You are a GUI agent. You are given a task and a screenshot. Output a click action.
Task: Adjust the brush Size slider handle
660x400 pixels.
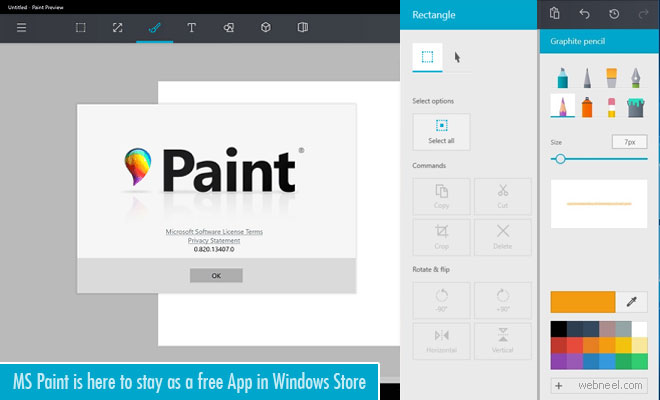pyautogui.click(x=560, y=159)
